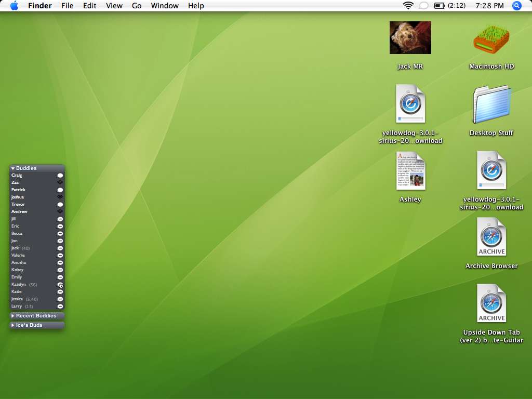Select the Archive Browser web archive icon
The image size is (532, 399).
(491, 237)
